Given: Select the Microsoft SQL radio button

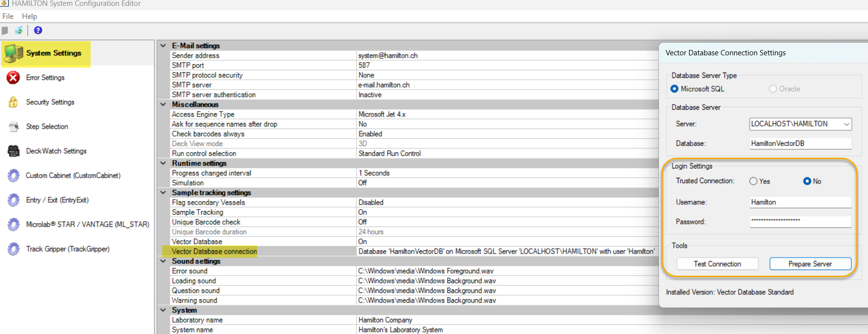Looking at the screenshot, I should [675, 89].
